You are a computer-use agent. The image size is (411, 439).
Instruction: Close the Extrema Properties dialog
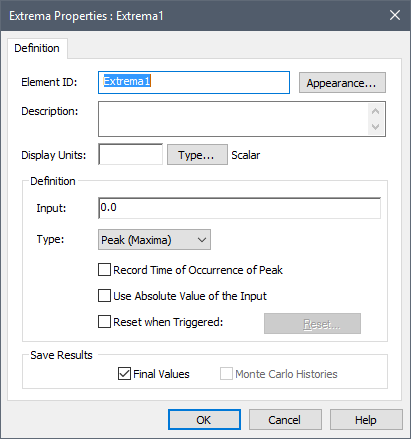tap(395, 15)
